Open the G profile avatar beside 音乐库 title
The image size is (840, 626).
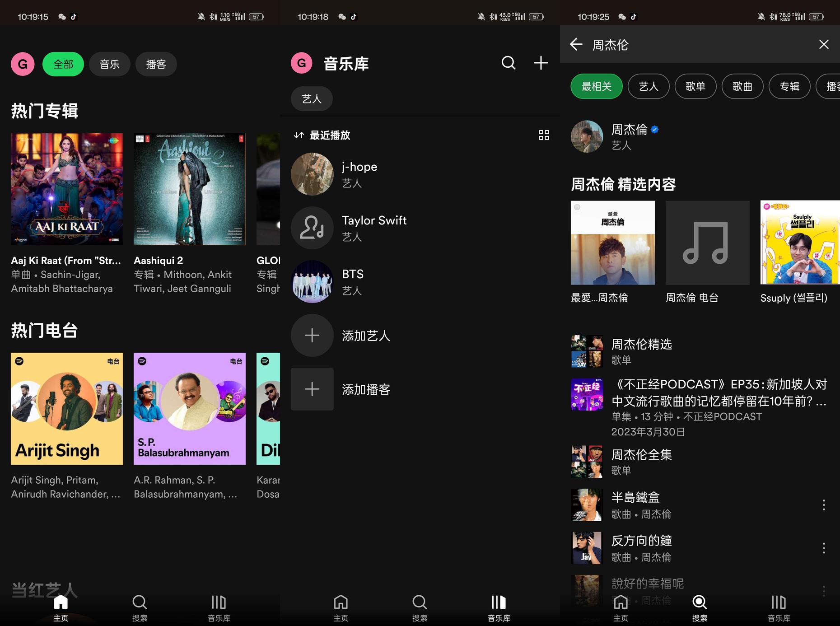coord(302,63)
